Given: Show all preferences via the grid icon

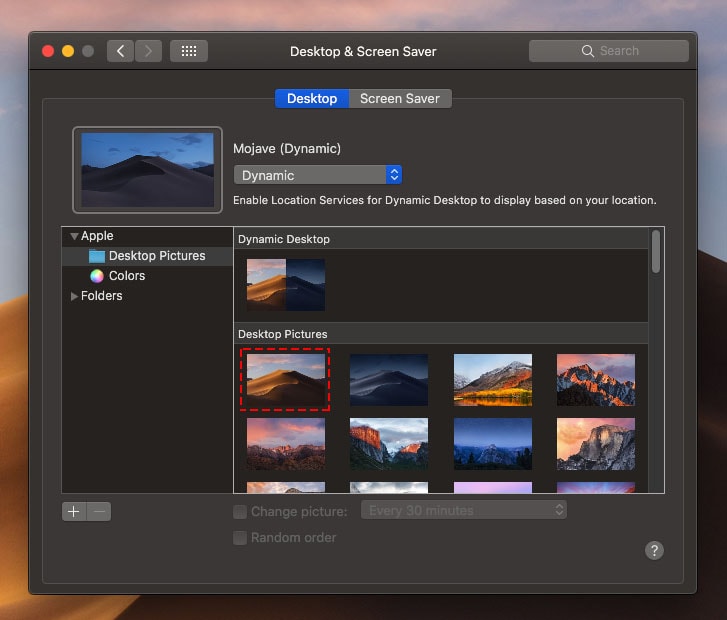Looking at the screenshot, I should tap(189, 51).
